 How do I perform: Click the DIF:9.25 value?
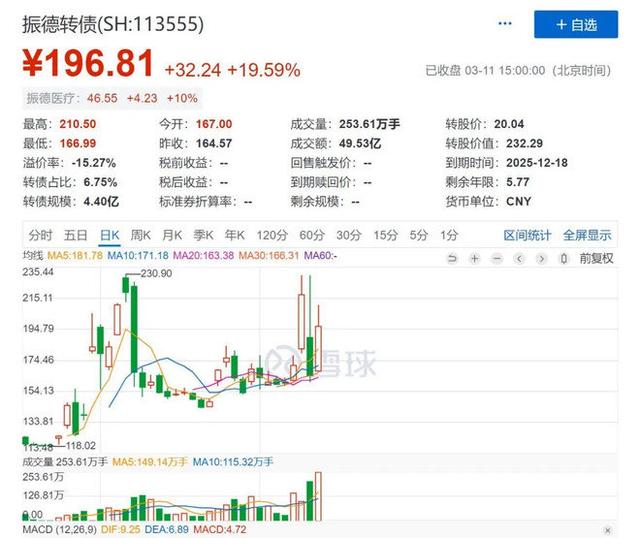tap(120, 530)
